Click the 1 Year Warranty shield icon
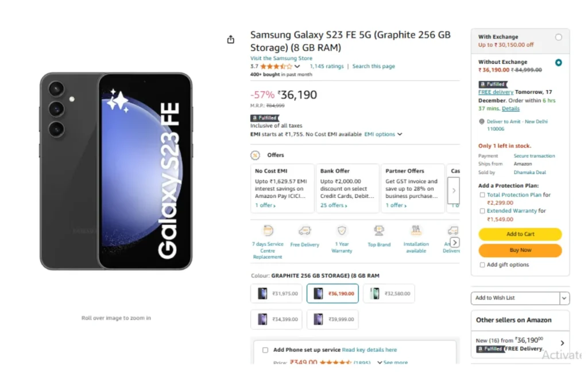The height and width of the screenshot is (392, 588). pyautogui.click(x=342, y=230)
